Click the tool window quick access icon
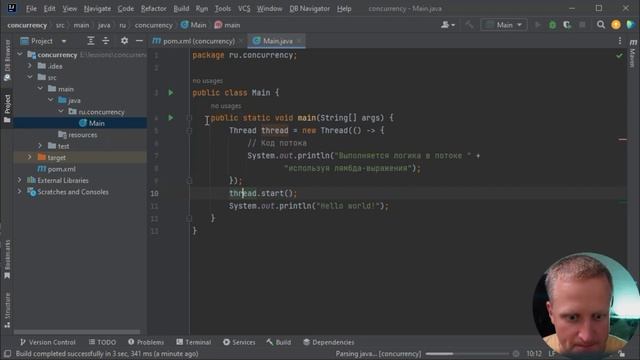 click(7, 353)
